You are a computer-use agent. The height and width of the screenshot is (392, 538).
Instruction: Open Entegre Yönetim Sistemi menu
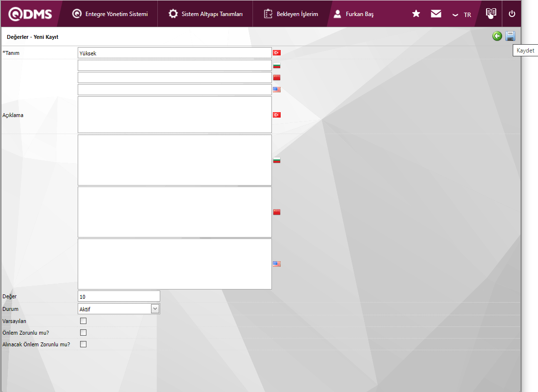pyautogui.click(x=110, y=14)
